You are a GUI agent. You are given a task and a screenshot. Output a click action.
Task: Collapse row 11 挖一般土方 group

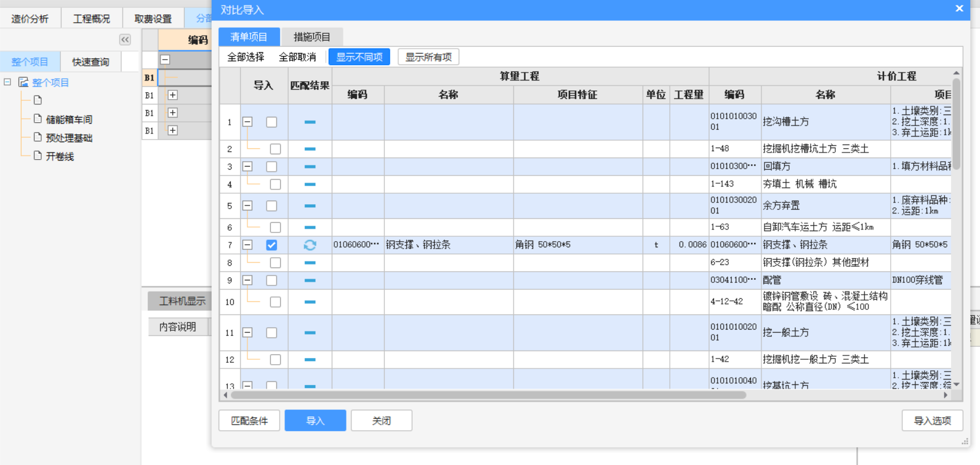click(x=247, y=333)
